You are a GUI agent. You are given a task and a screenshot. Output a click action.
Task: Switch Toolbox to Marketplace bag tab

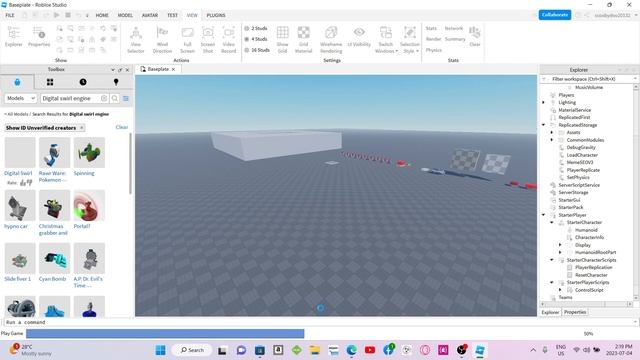(x=17, y=82)
